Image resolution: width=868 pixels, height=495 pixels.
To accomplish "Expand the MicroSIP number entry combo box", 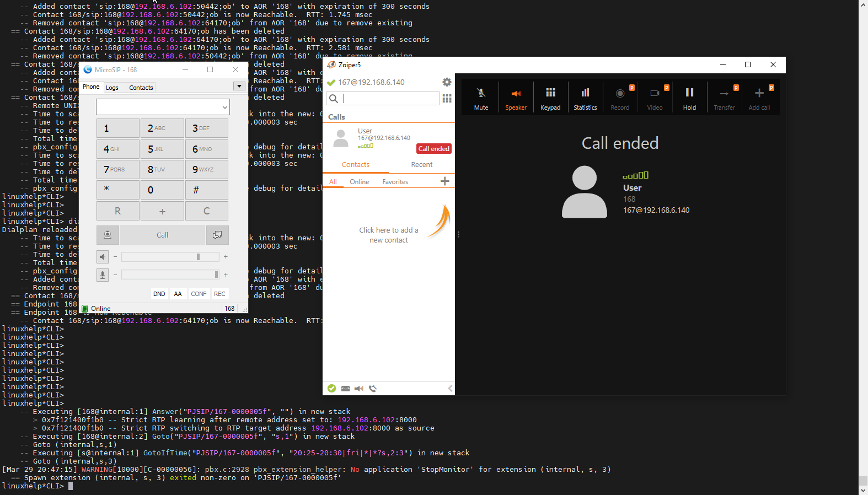I will pos(225,107).
